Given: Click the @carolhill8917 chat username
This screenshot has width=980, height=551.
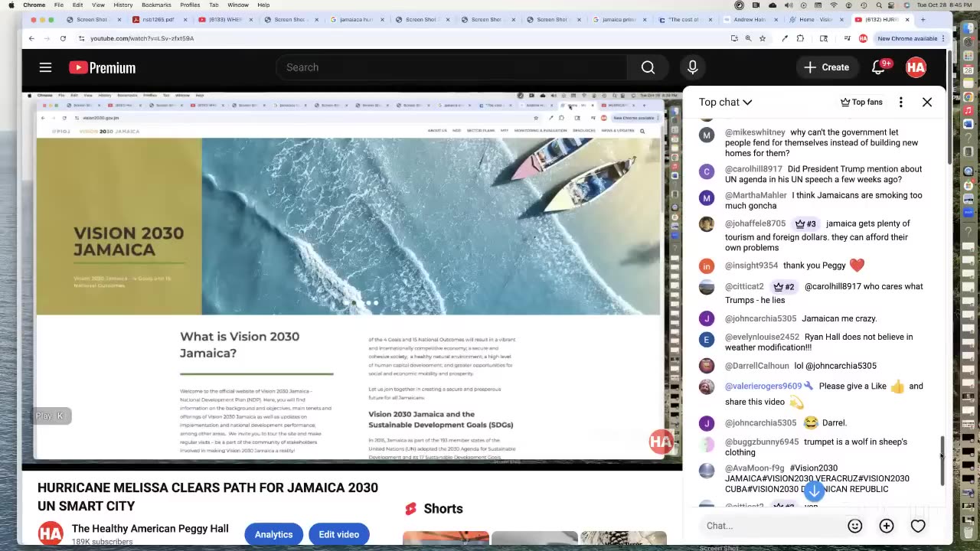Looking at the screenshot, I should click(x=753, y=169).
